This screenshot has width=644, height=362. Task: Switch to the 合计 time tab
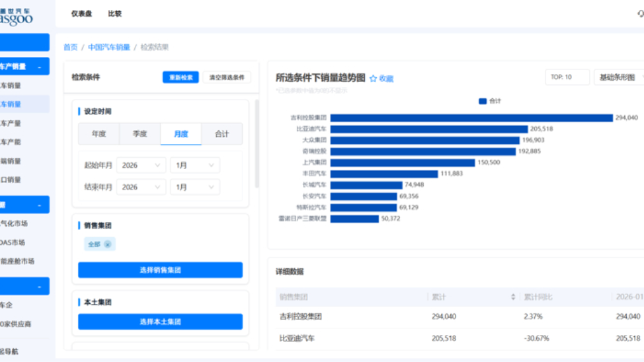221,134
